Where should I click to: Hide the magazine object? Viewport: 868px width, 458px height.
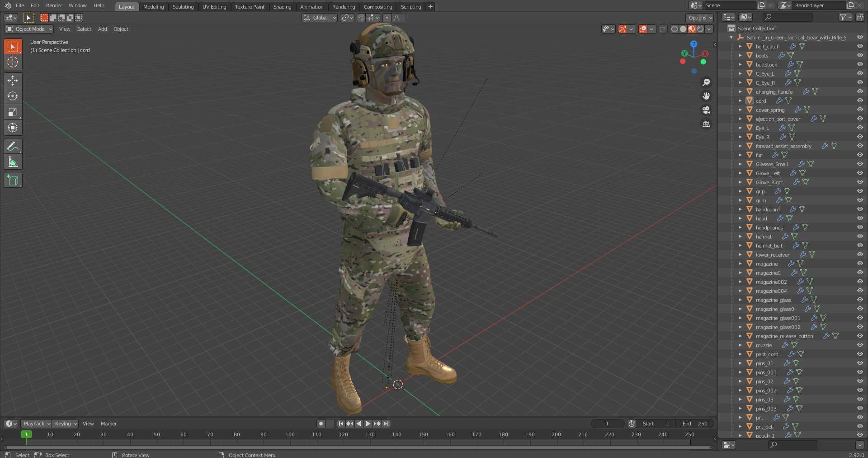[860, 263]
